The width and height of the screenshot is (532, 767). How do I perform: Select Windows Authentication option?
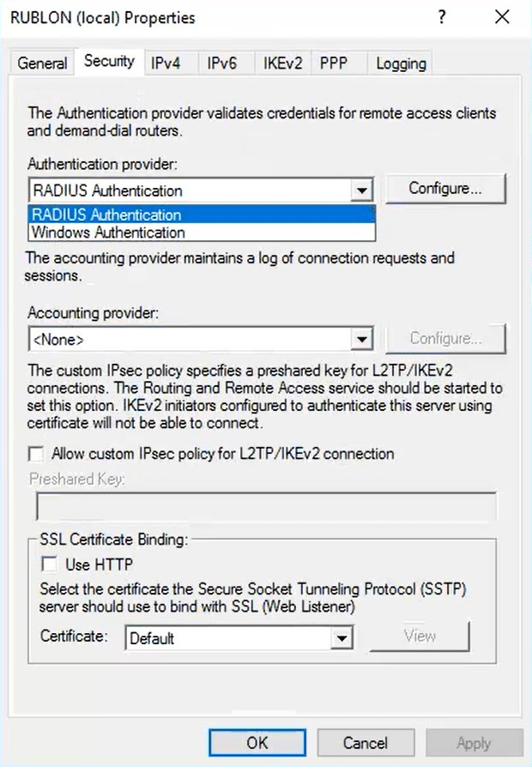pos(108,233)
